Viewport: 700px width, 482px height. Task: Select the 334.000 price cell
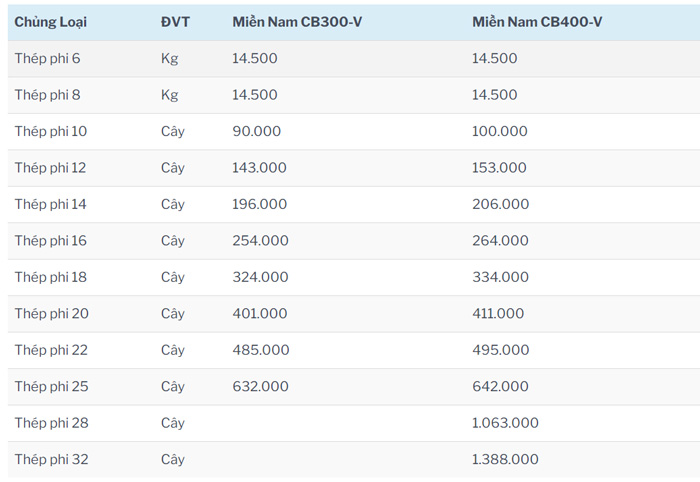coord(500,277)
